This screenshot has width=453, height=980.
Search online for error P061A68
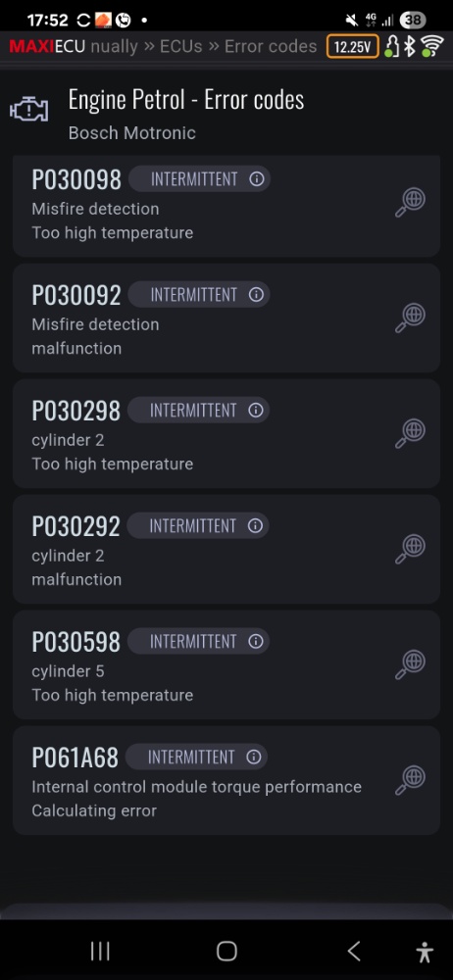pyautogui.click(x=411, y=781)
